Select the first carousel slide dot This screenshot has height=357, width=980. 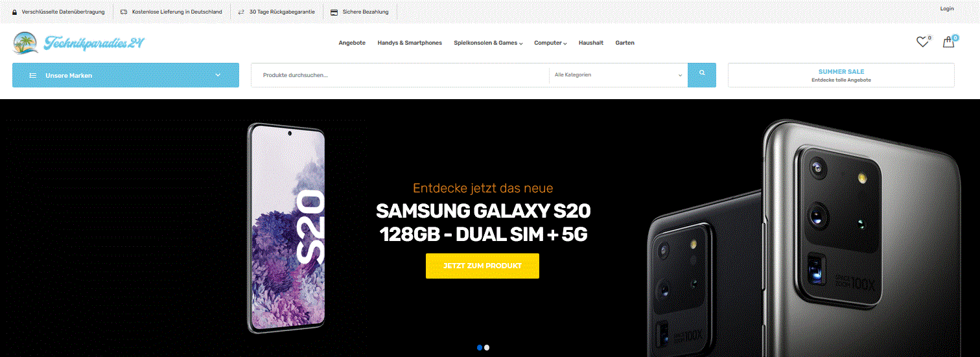(480, 348)
